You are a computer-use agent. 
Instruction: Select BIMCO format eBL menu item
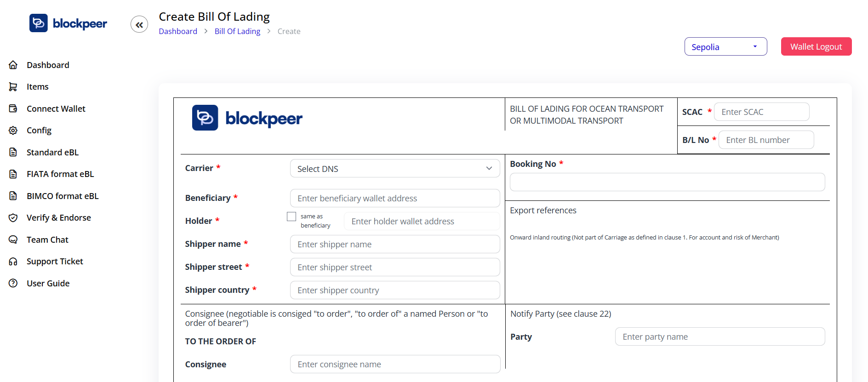[x=63, y=196]
